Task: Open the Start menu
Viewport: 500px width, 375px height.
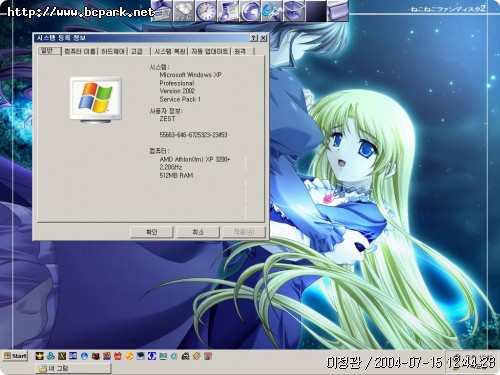Action: click(15, 356)
